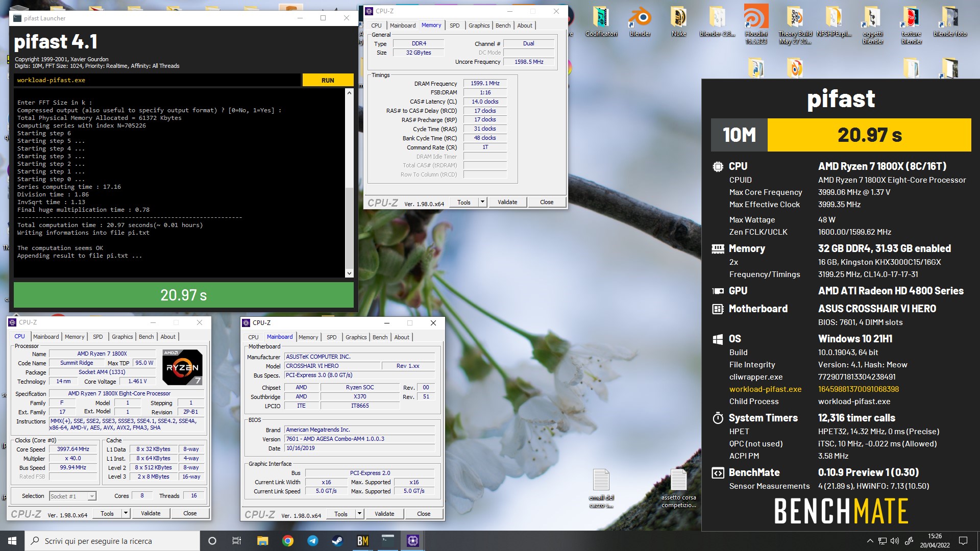Screen dimensions: 980x551
Task: Select Graphics tab in Memory CPU-Z window
Action: coord(479,26)
